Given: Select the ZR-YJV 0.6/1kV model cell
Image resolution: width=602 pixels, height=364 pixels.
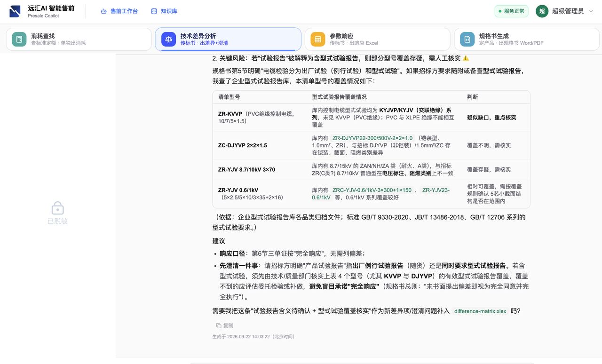Looking at the screenshot, I should [260, 194].
